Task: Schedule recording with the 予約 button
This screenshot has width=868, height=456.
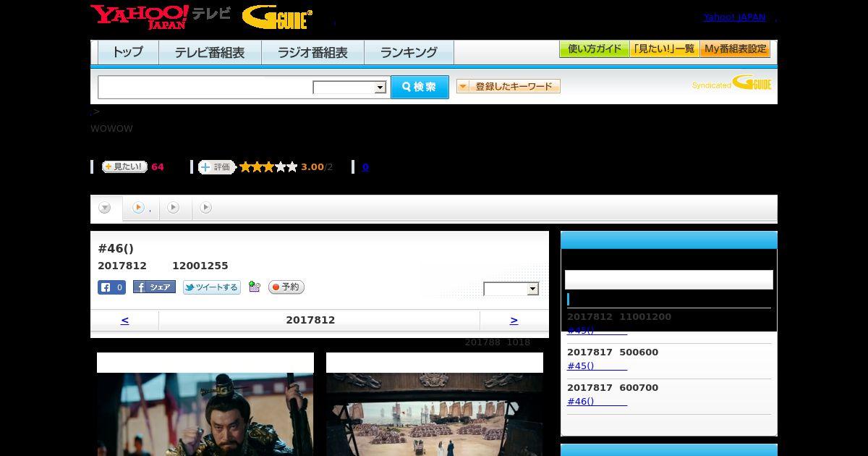Action: 286,287
